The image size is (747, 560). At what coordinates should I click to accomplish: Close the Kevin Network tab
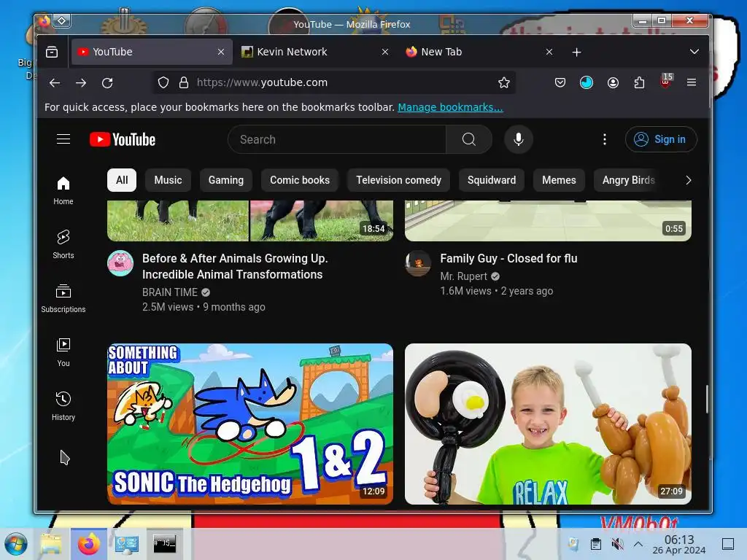tap(385, 52)
